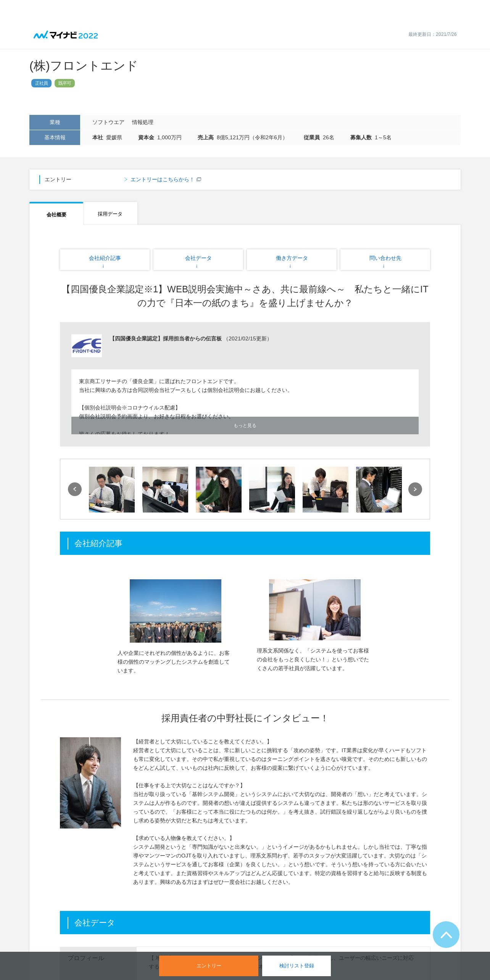The image size is (490, 980).
Task: Click the 売上高 8億5,121万円 value
Action: click(x=242, y=137)
